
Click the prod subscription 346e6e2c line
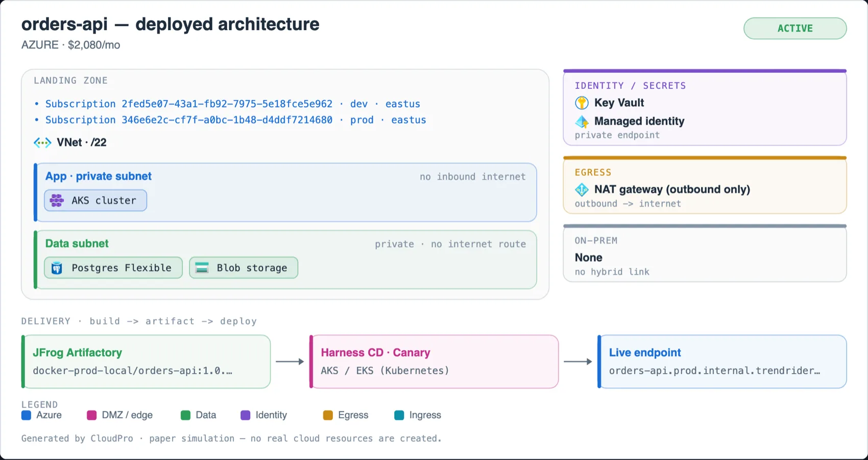230,120
